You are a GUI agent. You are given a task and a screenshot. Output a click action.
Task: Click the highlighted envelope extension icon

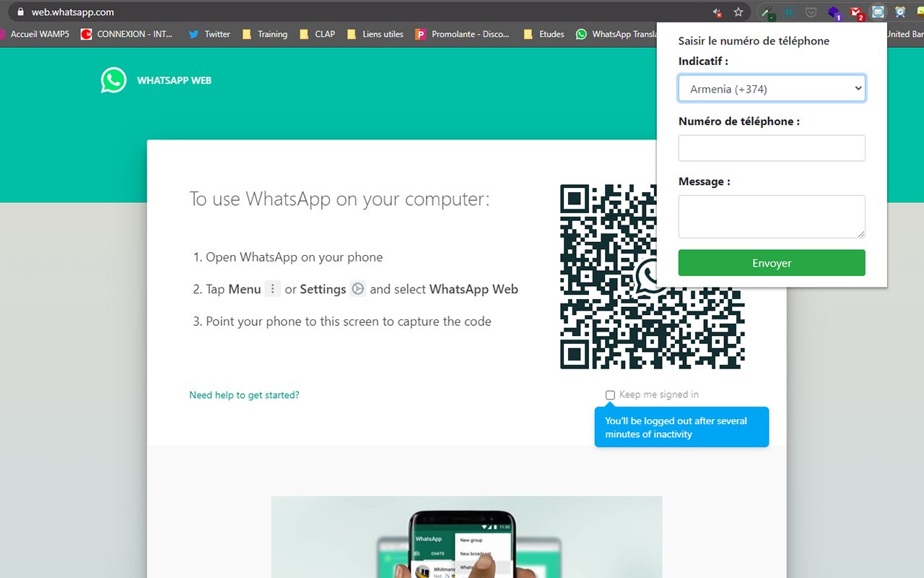click(878, 12)
